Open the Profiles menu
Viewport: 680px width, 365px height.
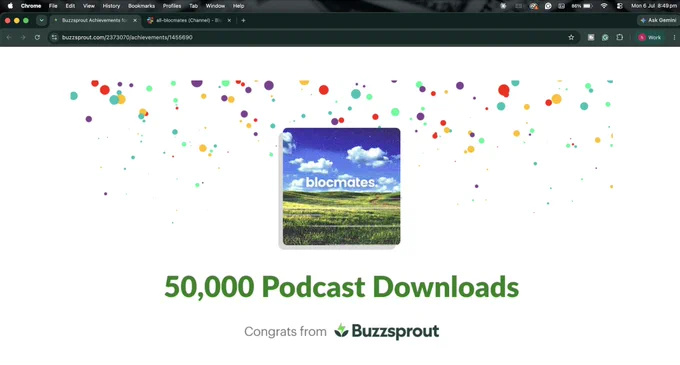172,6
